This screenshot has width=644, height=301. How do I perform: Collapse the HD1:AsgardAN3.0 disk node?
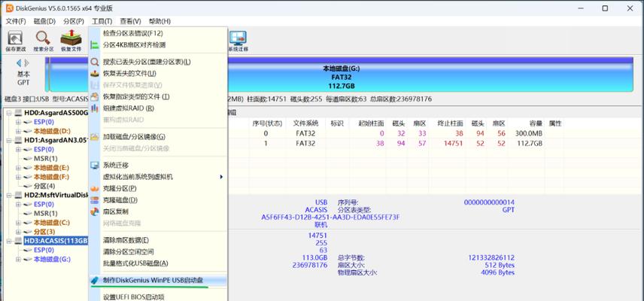click(10, 141)
